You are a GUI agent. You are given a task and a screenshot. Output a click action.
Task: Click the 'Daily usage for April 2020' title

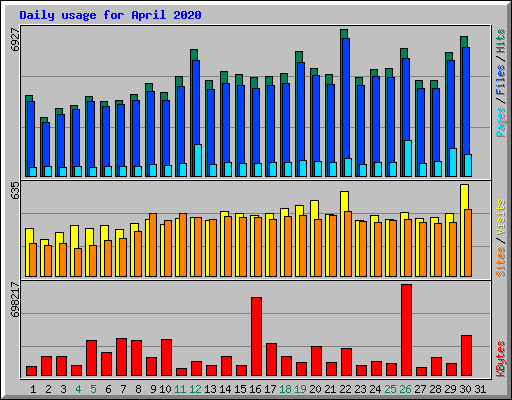[110, 15]
